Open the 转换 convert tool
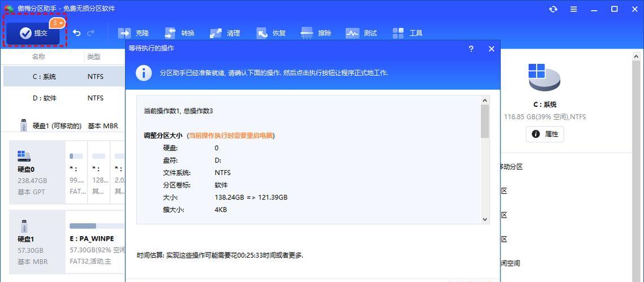The width and height of the screenshot is (644, 282). click(x=179, y=33)
